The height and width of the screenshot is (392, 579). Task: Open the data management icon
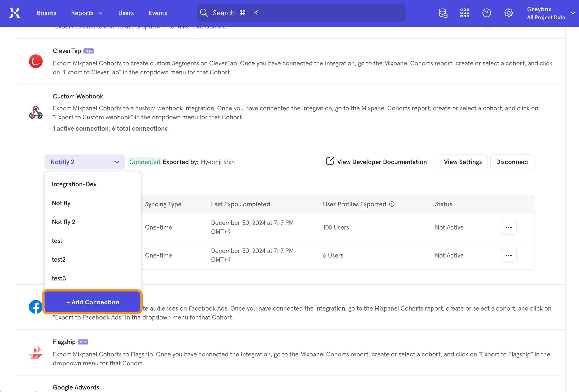pos(443,13)
